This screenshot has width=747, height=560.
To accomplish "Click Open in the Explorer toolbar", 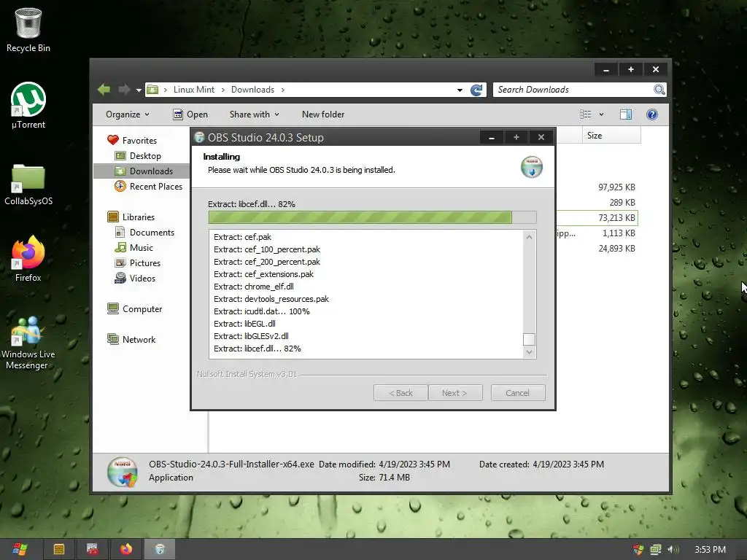I will (x=190, y=114).
